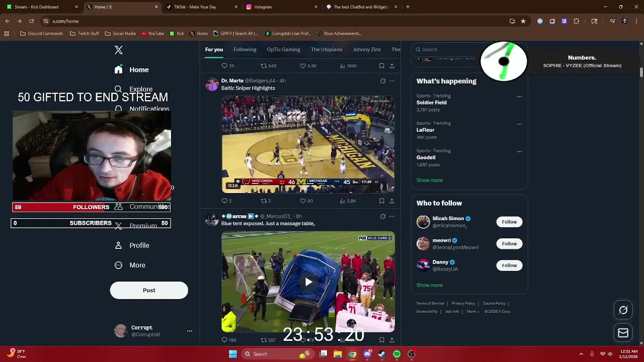Open options for LaFleur trend

click(519, 124)
